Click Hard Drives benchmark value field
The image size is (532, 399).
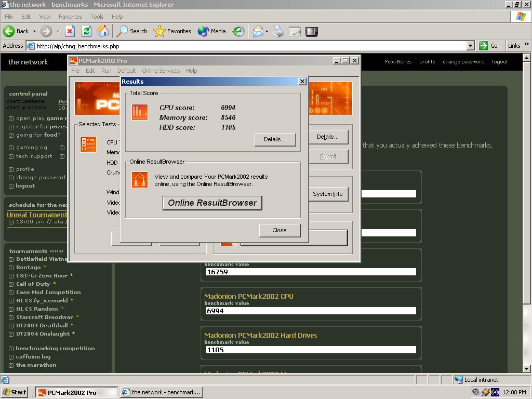tap(311, 350)
